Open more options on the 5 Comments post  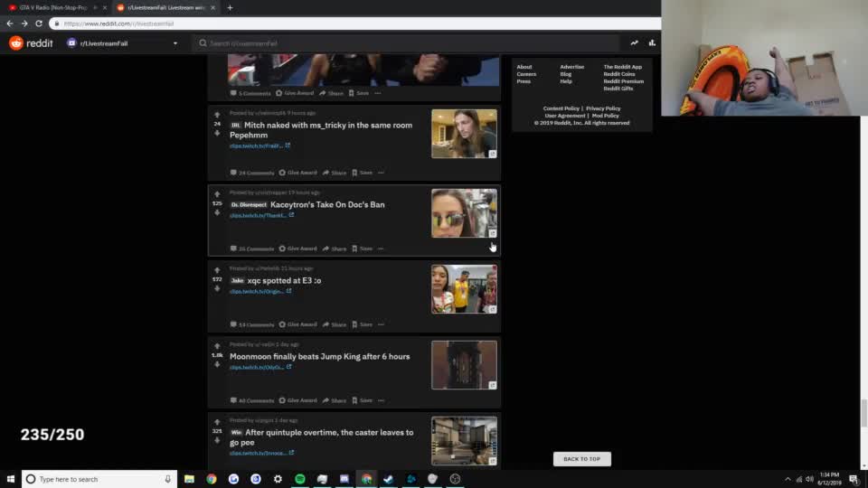pos(378,93)
